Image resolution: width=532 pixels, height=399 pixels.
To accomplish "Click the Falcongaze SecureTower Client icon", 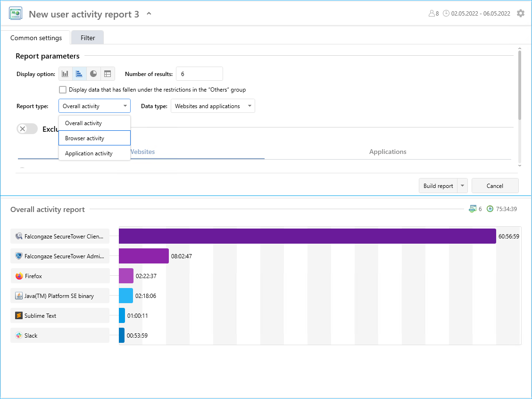I will pyautogui.click(x=19, y=237).
